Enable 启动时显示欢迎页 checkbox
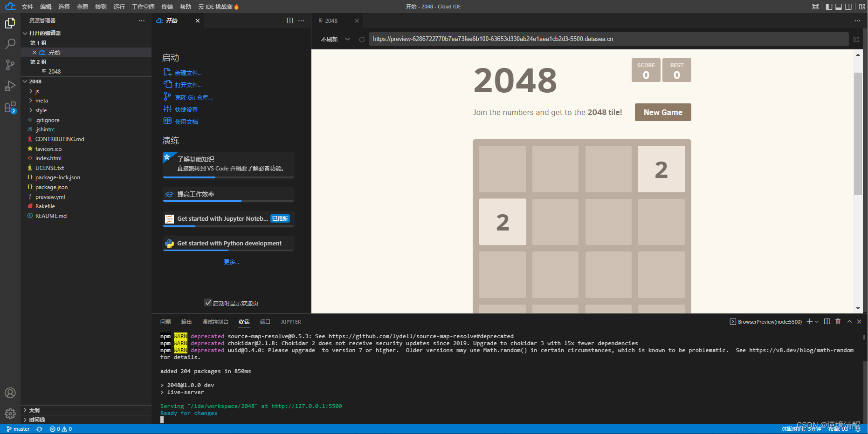The image size is (868, 434). point(208,303)
